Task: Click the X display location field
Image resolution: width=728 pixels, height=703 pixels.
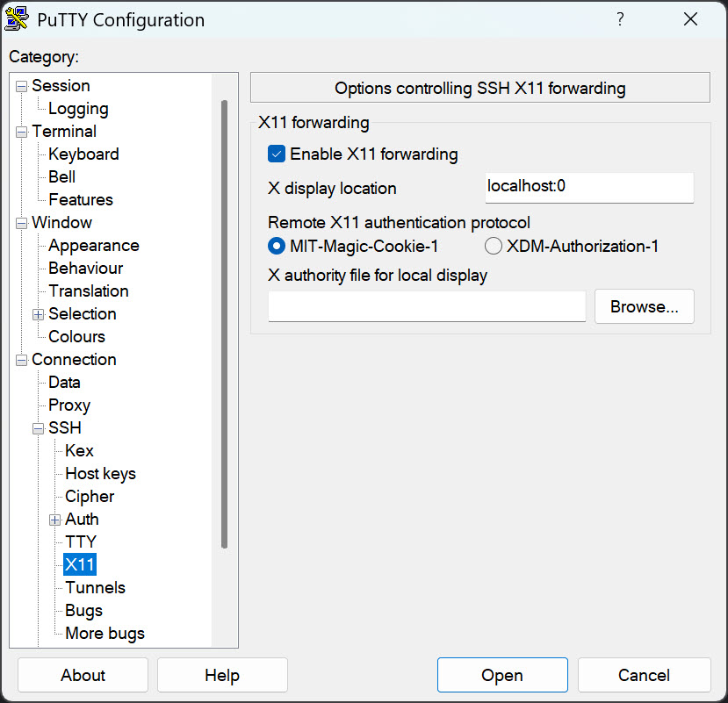Action: tap(588, 187)
